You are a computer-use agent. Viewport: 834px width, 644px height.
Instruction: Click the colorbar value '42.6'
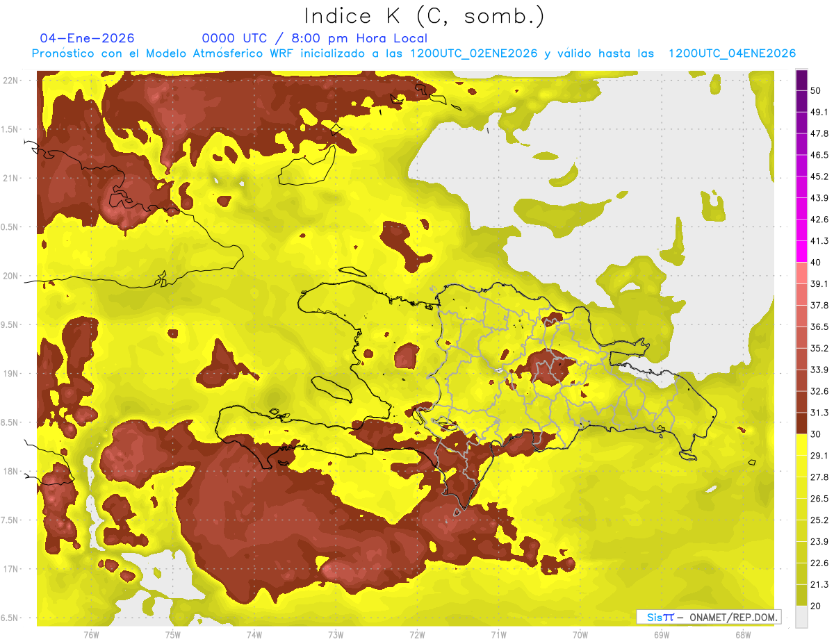click(x=819, y=220)
